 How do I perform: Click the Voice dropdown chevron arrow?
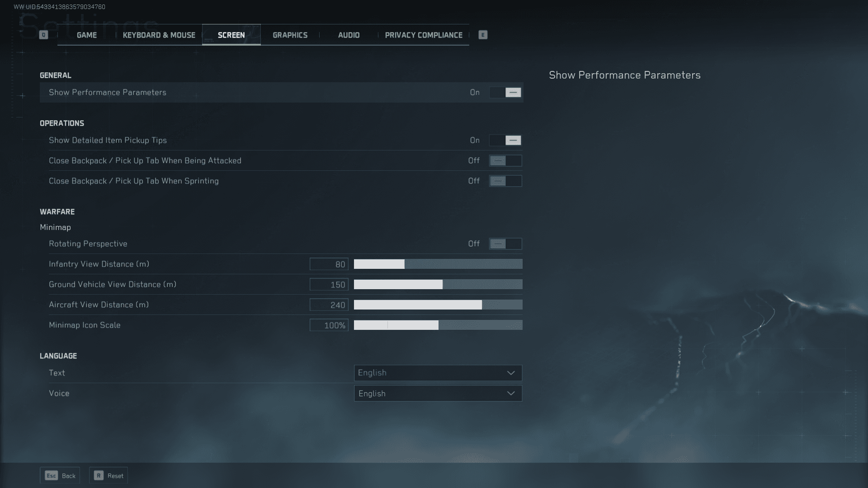click(x=511, y=394)
